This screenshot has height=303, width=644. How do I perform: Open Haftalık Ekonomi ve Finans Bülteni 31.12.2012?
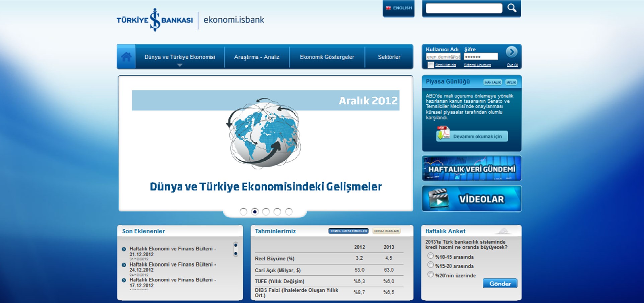pos(173,251)
